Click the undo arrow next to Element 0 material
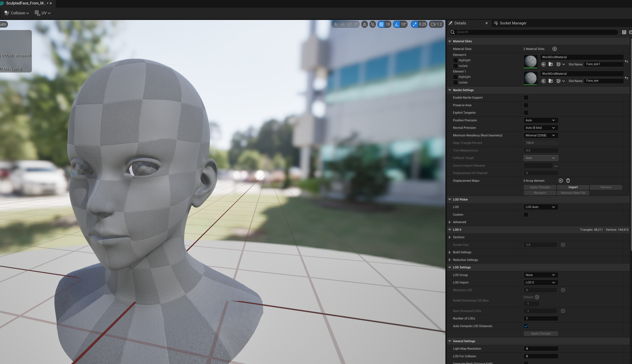 tap(627, 62)
